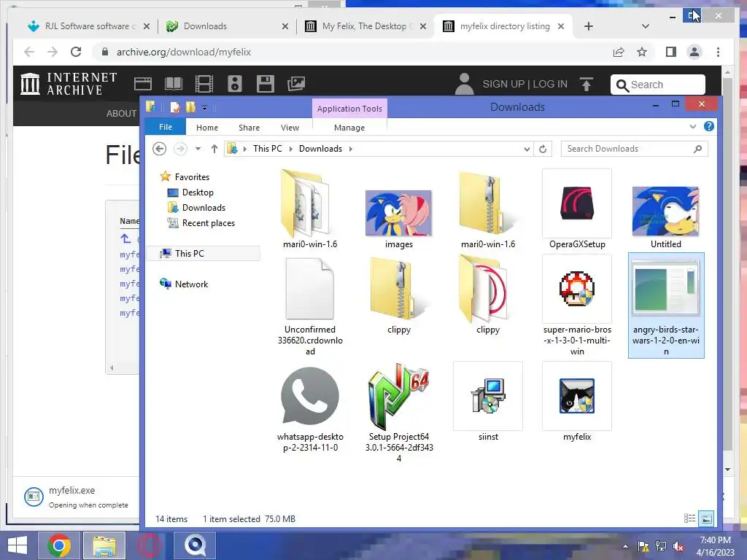Select the images Sonic picture file
The image size is (747, 560).
(398, 213)
